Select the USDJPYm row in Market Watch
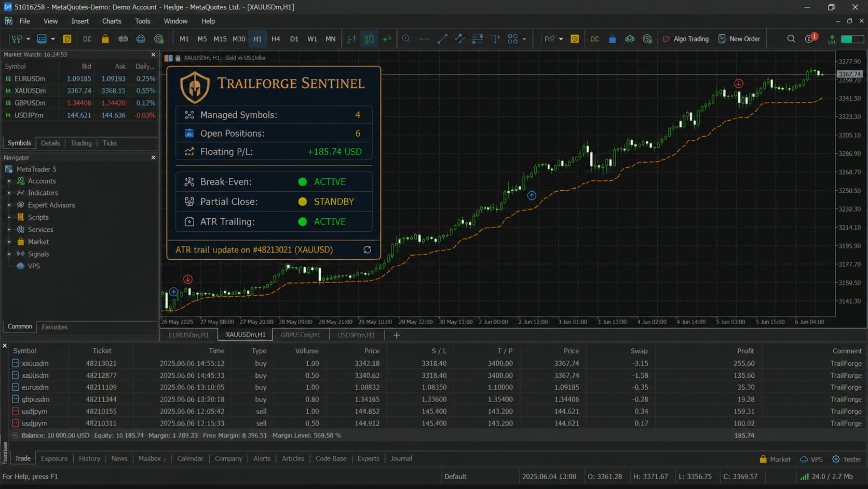This screenshot has width=868, height=489. coord(79,115)
